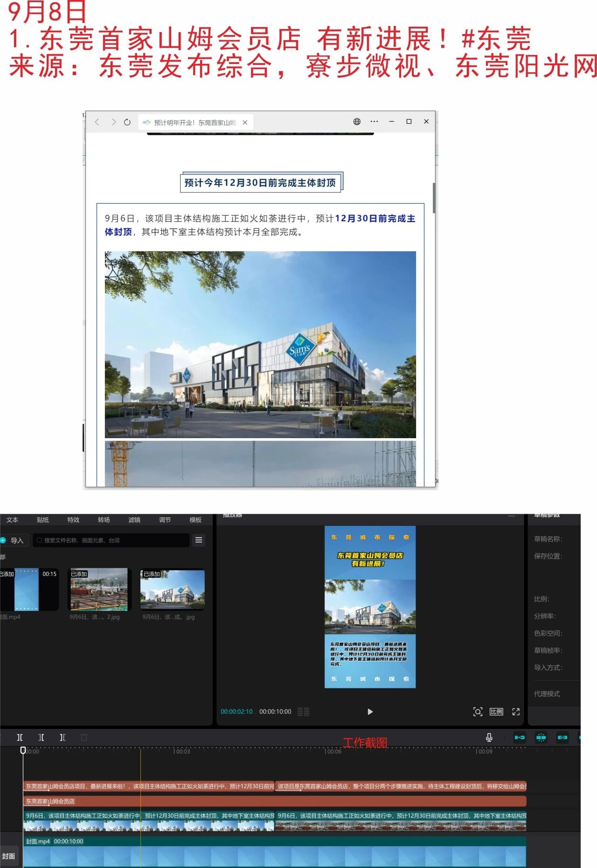
Task: Toggle main track magnet snapping
Action: 520,737
